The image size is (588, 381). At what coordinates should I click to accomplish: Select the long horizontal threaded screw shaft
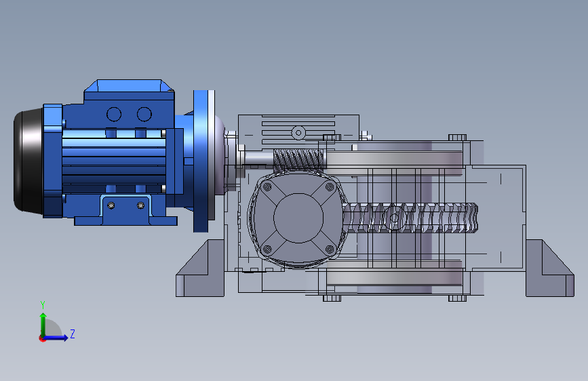pos(410,218)
